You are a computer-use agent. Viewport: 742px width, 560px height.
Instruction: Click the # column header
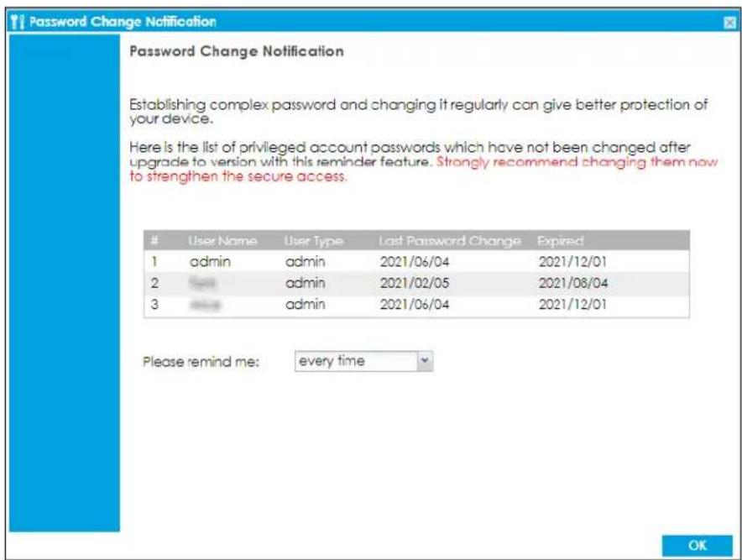(x=154, y=240)
